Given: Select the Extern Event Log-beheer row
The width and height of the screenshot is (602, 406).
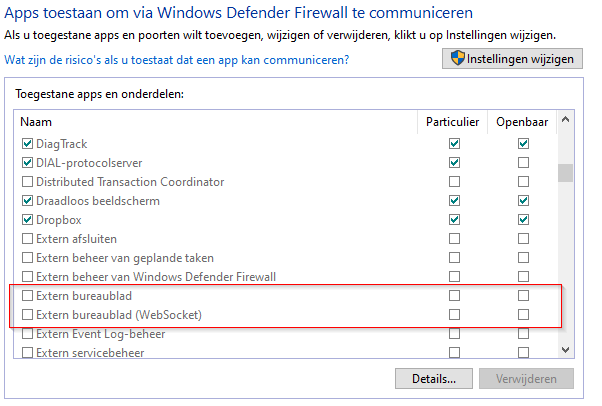Looking at the screenshot, I should click(x=101, y=334).
